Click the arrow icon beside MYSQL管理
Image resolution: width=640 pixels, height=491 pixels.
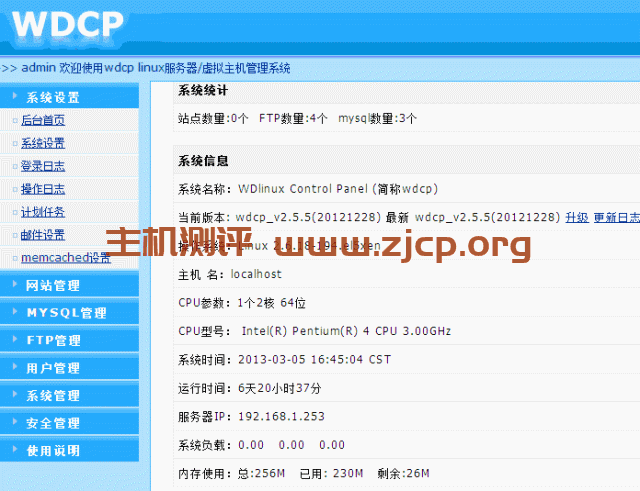pos(15,311)
